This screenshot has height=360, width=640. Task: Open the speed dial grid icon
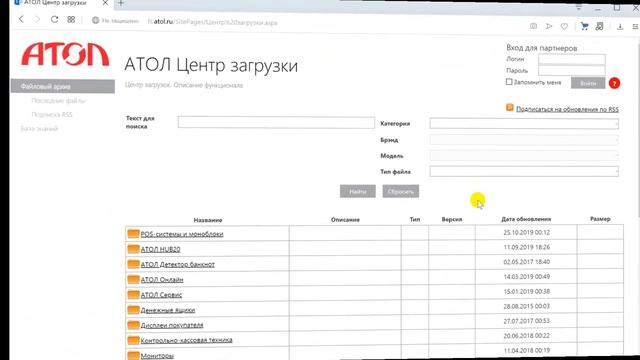[x=71, y=20]
